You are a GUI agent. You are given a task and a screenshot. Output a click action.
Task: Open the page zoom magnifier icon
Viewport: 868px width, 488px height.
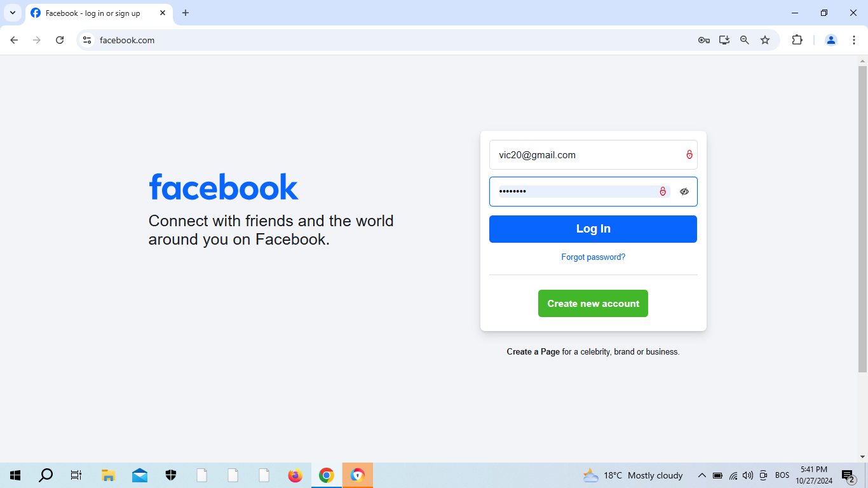[745, 40]
